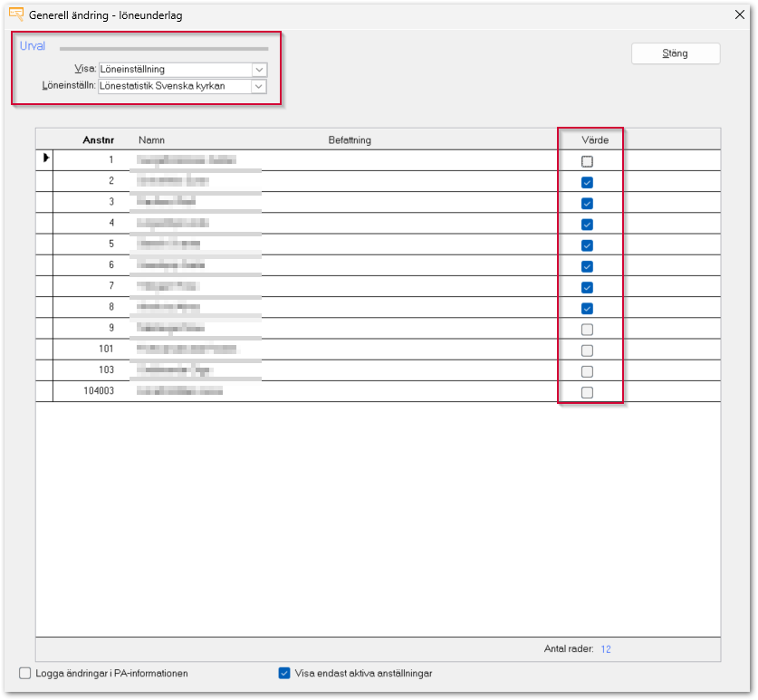Click the Antal rader value 12
The height and width of the screenshot is (700, 758).
coord(606,649)
